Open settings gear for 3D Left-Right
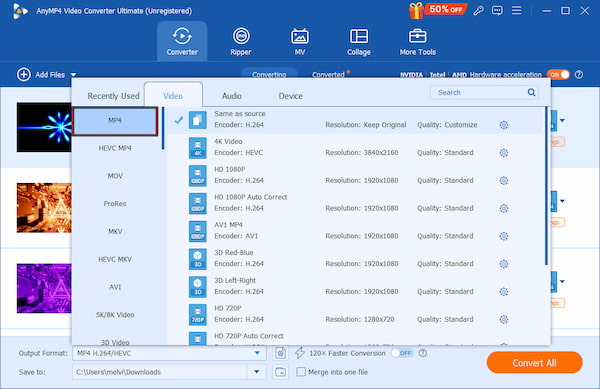 (504, 292)
